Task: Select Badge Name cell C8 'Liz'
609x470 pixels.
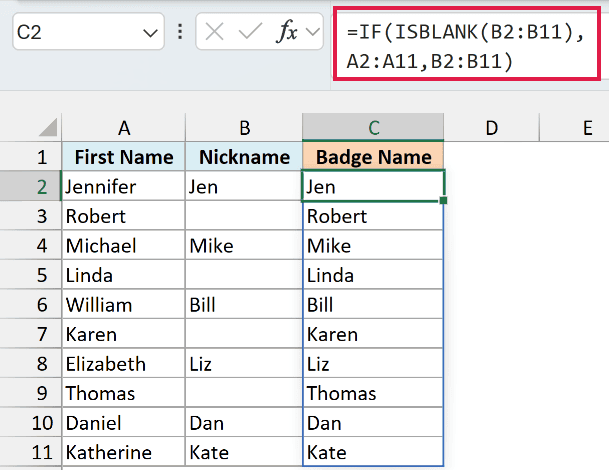Action: click(x=373, y=364)
